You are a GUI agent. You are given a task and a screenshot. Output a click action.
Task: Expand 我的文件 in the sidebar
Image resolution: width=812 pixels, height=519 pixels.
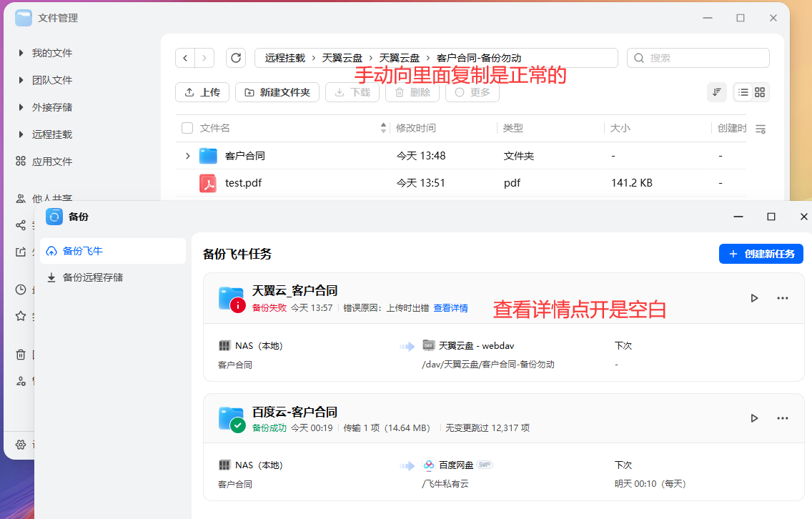click(x=21, y=53)
